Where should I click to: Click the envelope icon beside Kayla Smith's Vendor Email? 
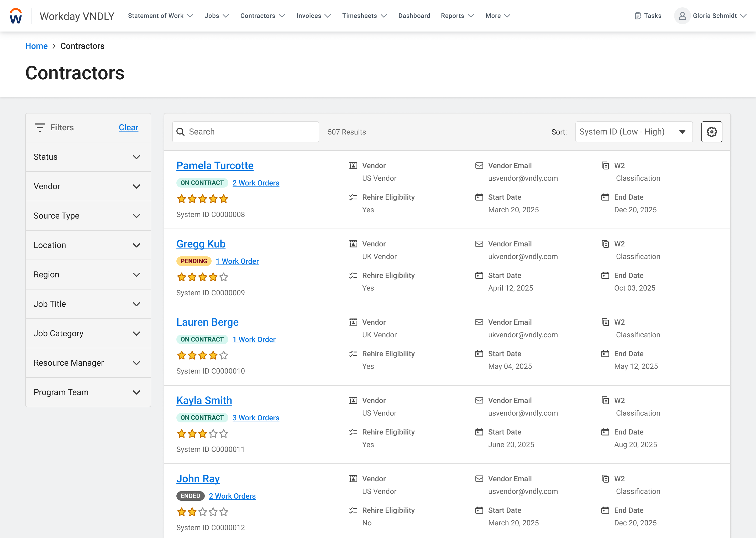coord(479,400)
